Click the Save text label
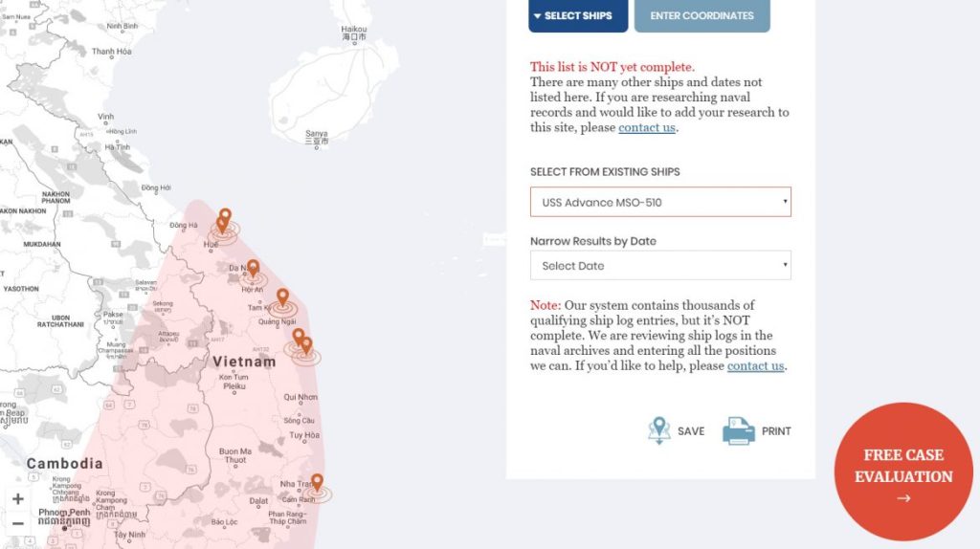Viewport: 980px width, 549px height. tap(691, 431)
